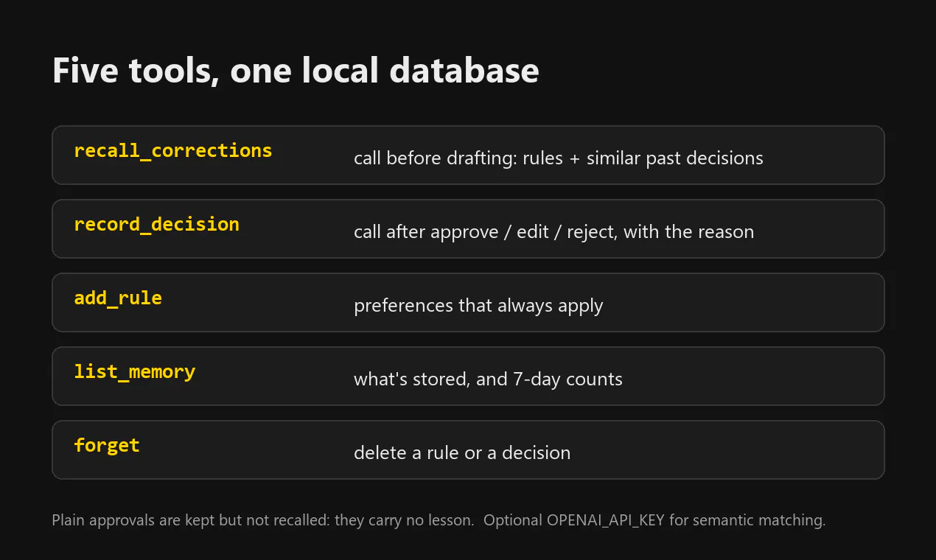Click "call after approve / edit / reject" description

pyautogui.click(x=554, y=231)
